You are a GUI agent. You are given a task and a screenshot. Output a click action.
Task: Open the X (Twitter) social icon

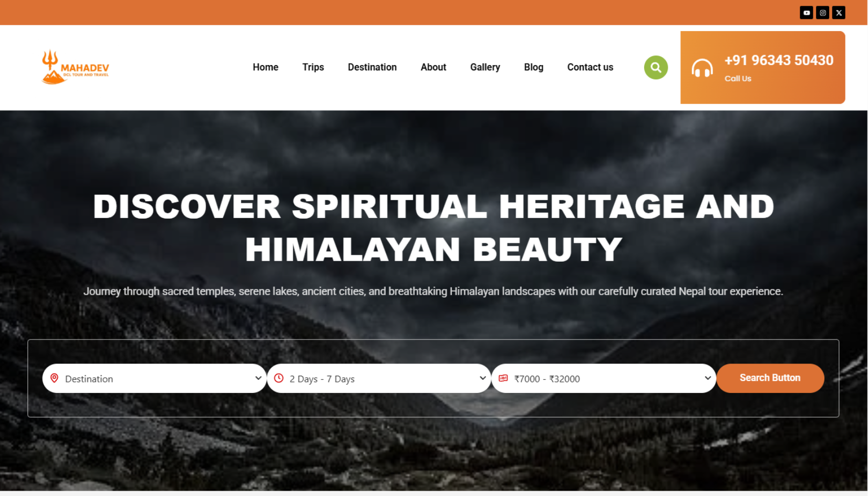839,13
